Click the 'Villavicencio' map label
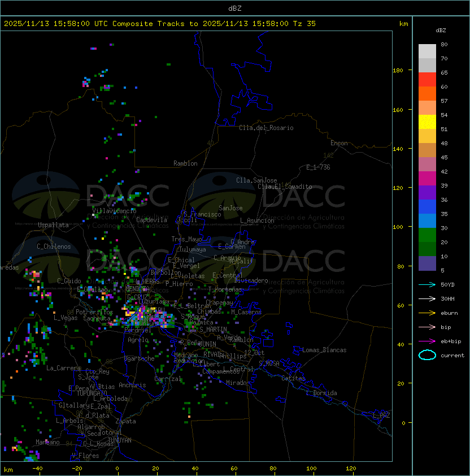 point(114,211)
